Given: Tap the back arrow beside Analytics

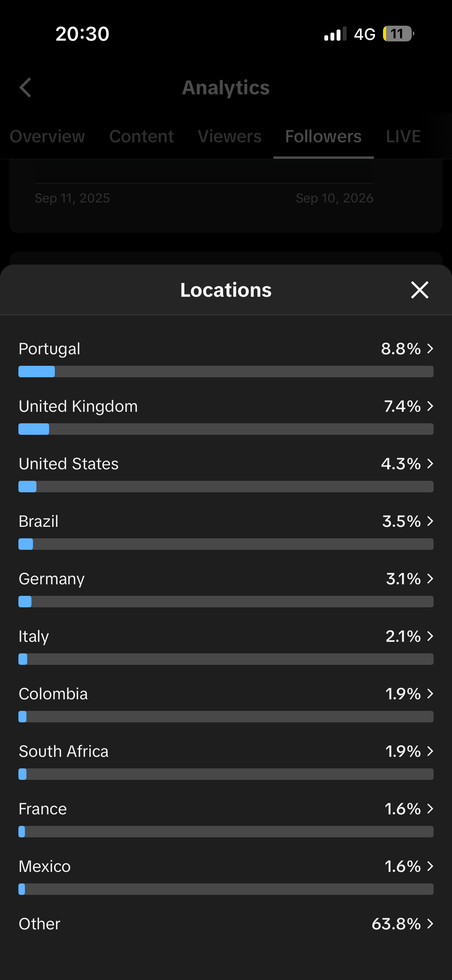Looking at the screenshot, I should tap(25, 87).
